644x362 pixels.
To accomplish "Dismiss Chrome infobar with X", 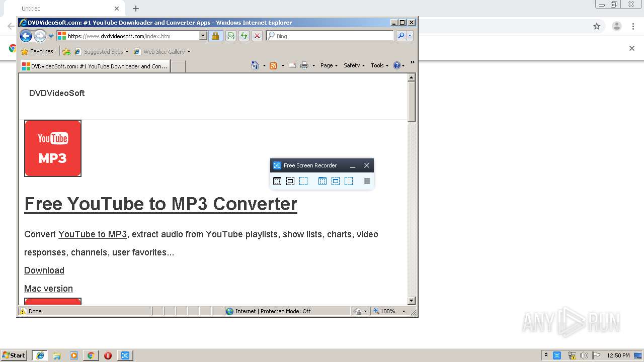I will point(632,48).
